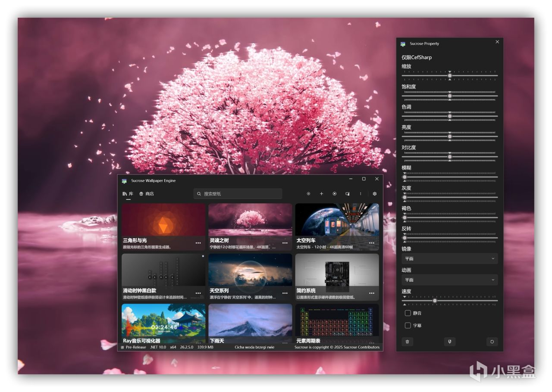Viewport: 552px width, 392px height.
Task: Expand the 镜像 dropdown
Action: point(450,258)
